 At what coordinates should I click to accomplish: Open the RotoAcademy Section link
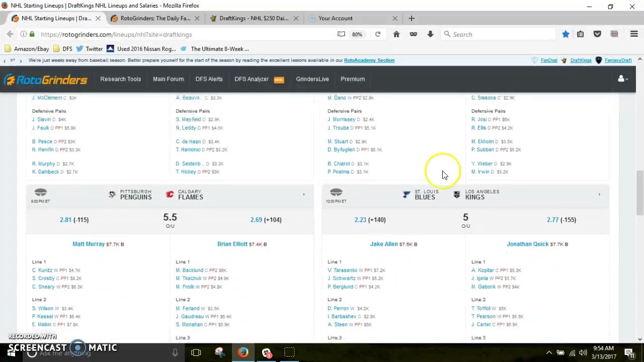pos(369,60)
